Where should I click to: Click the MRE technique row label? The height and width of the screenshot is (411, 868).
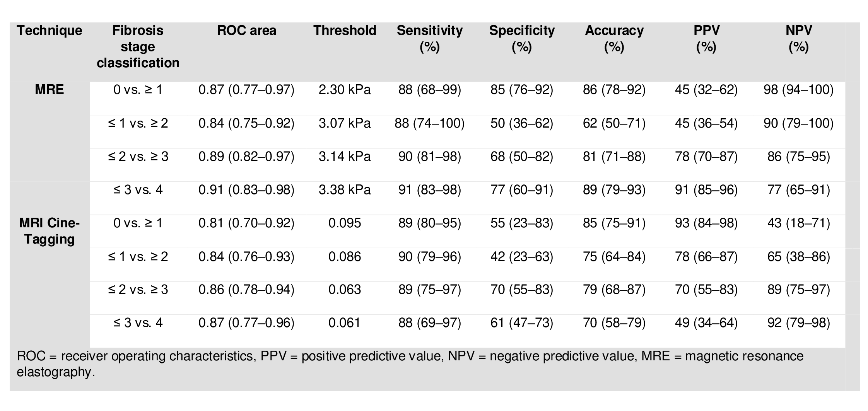click(x=50, y=90)
